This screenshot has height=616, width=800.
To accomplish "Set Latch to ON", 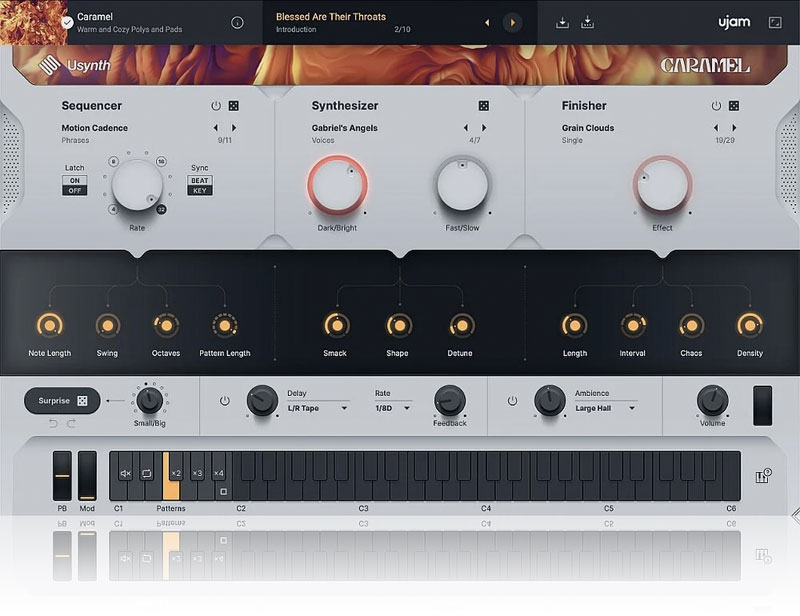I will (74, 180).
